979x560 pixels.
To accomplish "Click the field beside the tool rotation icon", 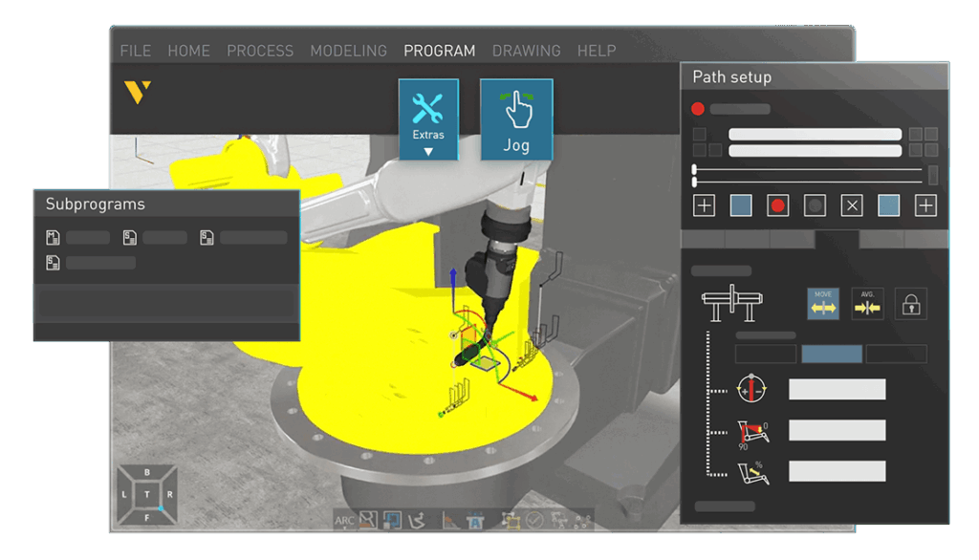I will 837,390.
